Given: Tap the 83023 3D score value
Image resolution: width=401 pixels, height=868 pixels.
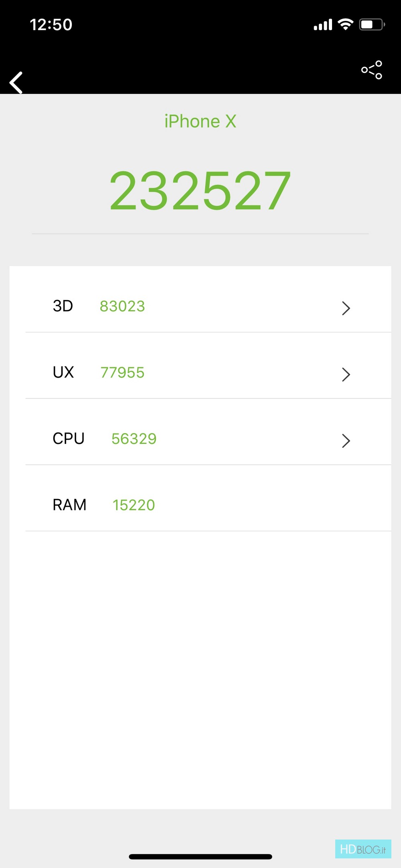Looking at the screenshot, I should pyautogui.click(x=122, y=306).
